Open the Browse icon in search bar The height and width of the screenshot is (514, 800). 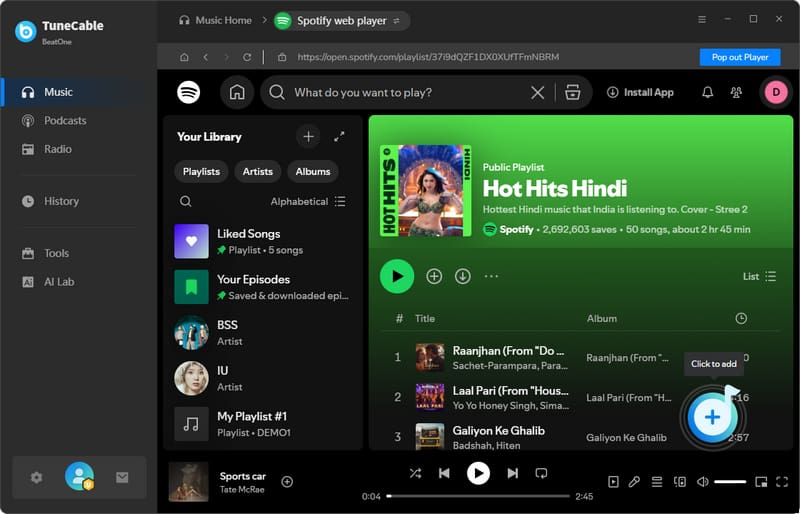572,92
